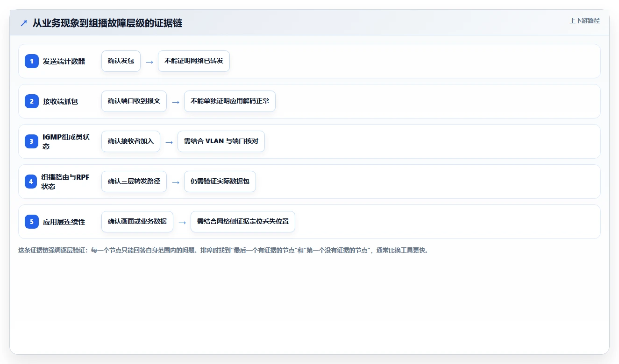This screenshot has width=619, height=364.
Task: Click the arrow after 确认发包
Action: click(x=149, y=62)
